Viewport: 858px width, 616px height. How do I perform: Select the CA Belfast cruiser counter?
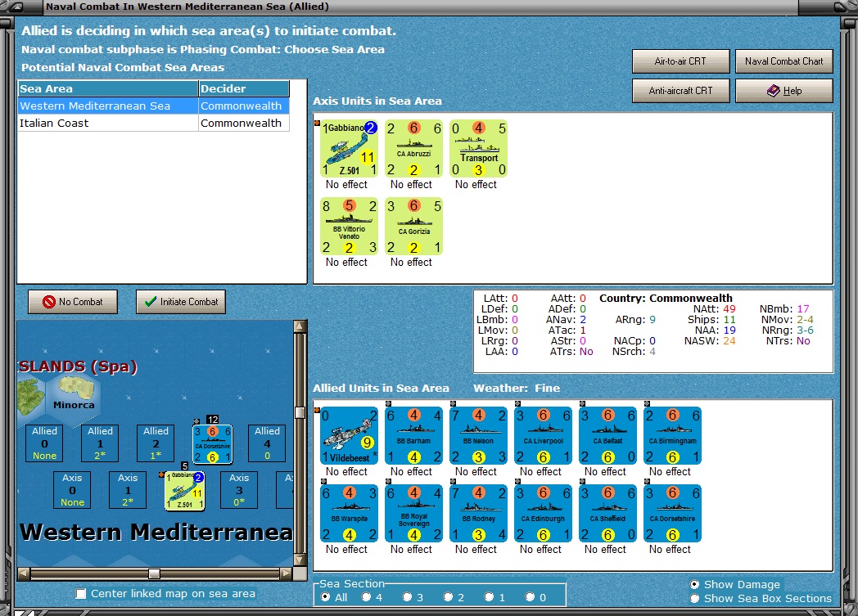(x=607, y=436)
